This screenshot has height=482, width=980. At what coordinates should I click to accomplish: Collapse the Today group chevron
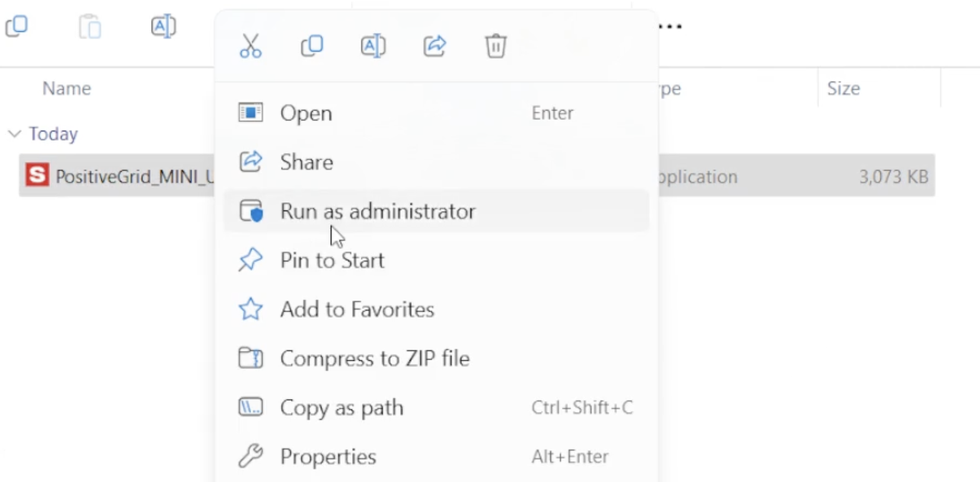[x=14, y=134]
